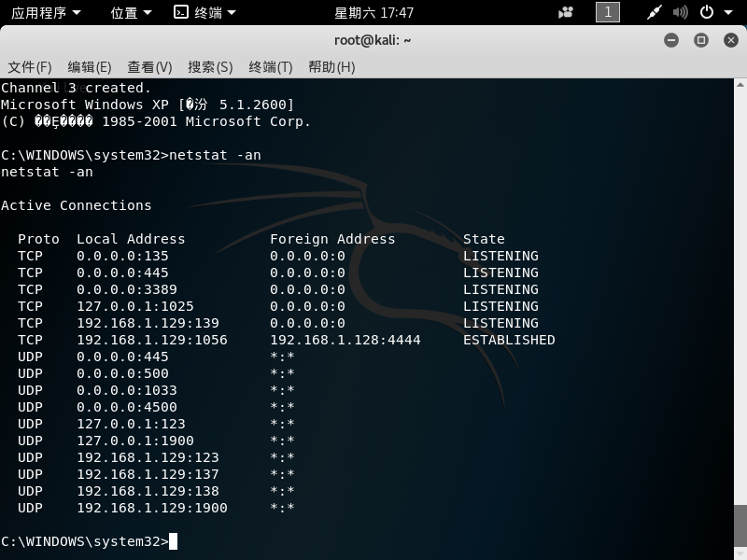
Task: Click UDP address 192.168.1.129:138
Action: click(x=148, y=491)
